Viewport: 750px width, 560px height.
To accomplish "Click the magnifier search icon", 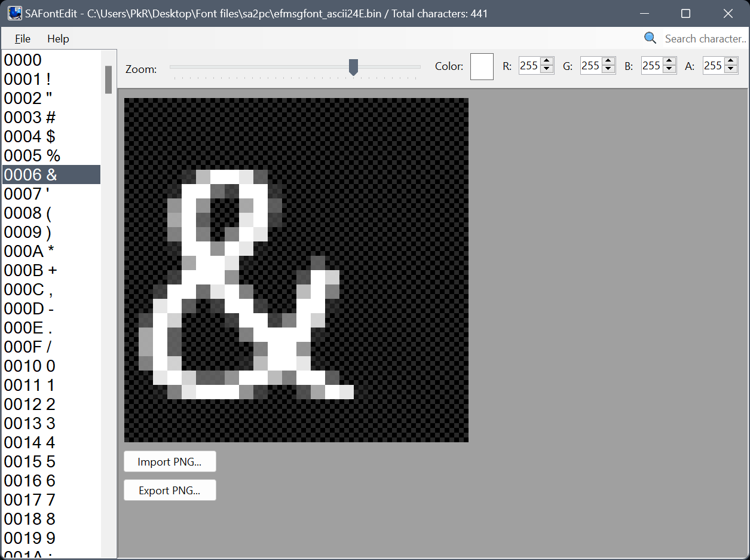I will [x=650, y=38].
